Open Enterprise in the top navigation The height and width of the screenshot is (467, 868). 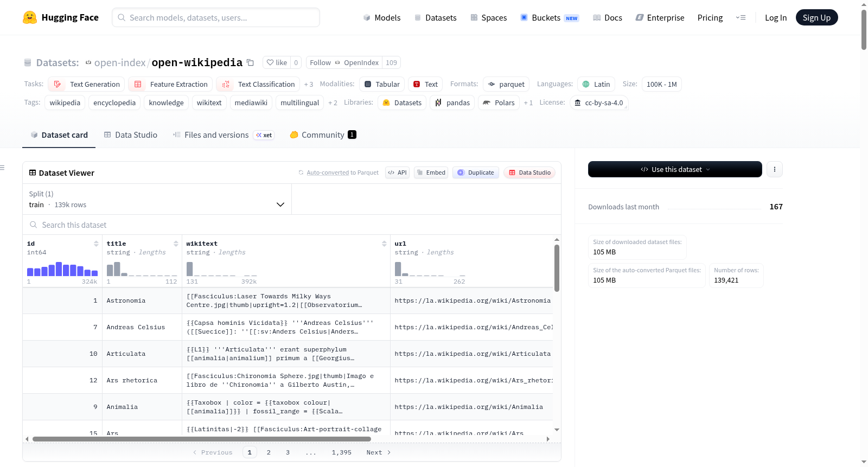click(660, 17)
